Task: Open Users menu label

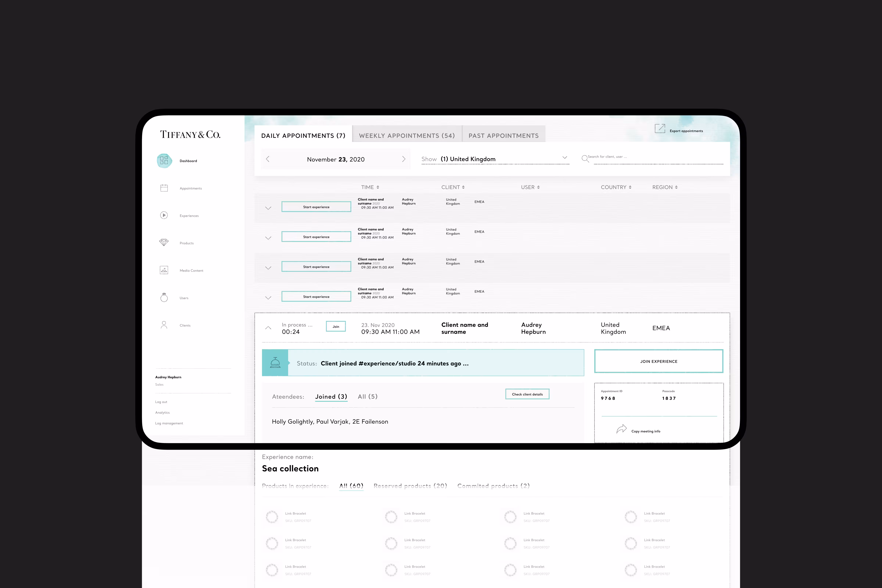Action: [x=184, y=298]
